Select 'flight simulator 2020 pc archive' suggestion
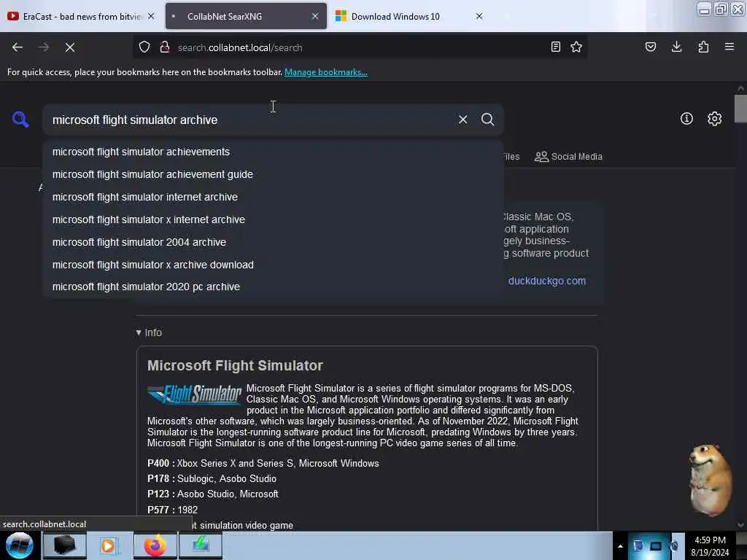The width and height of the screenshot is (747, 560). 273,287
